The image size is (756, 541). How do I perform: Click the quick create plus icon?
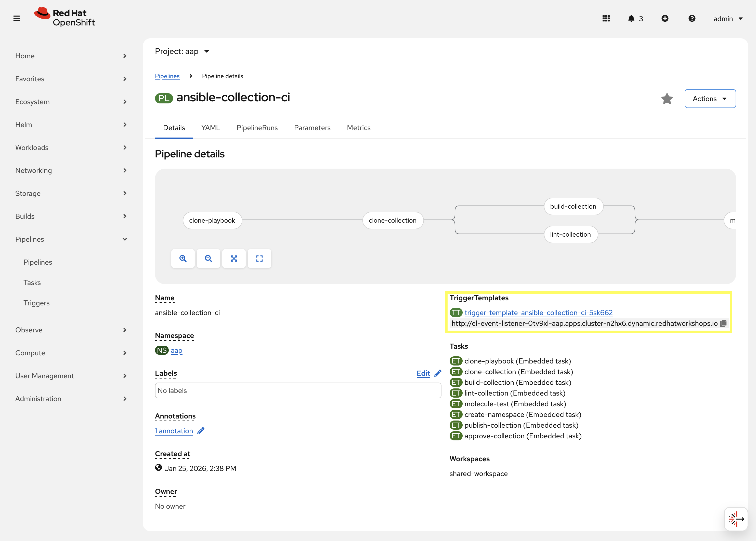(665, 18)
